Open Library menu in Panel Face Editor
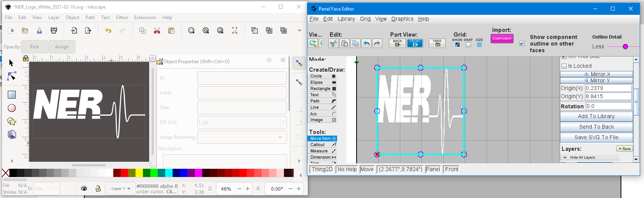Image resolution: width=644 pixels, height=198 pixels. click(x=346, y=19)
